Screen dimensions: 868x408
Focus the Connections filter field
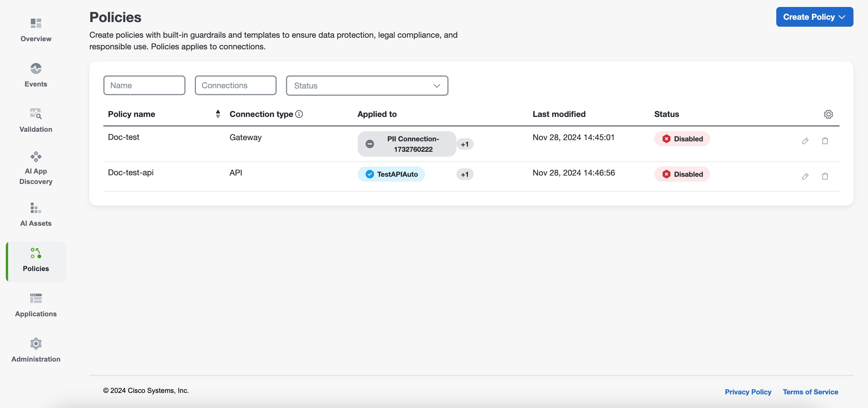coord(235,85)
